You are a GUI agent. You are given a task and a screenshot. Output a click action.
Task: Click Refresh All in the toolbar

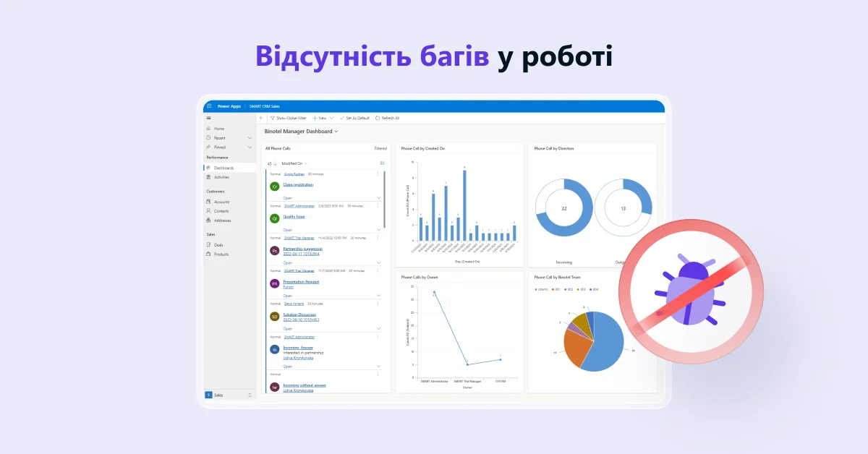pyautogui.click(x=388, y=118)
